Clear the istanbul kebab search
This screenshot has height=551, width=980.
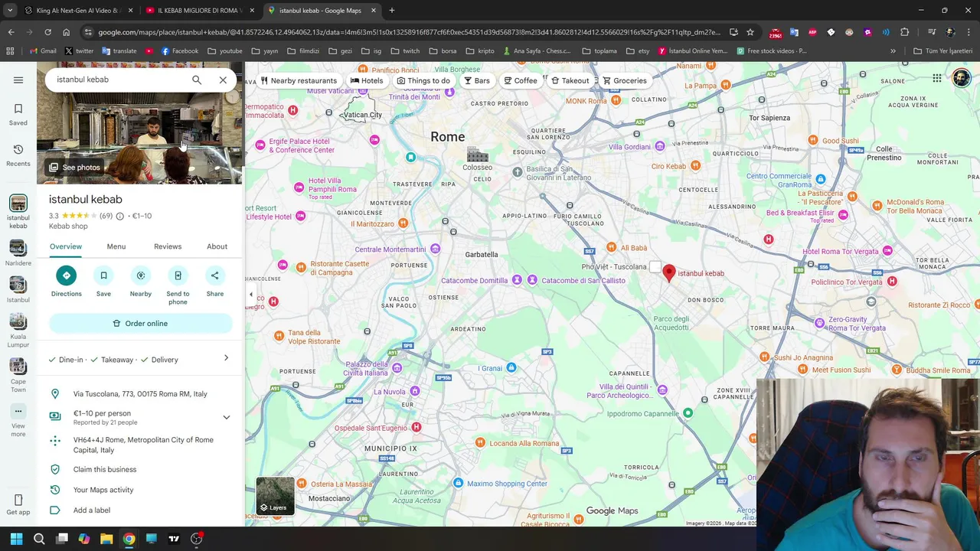coord(223,80)
